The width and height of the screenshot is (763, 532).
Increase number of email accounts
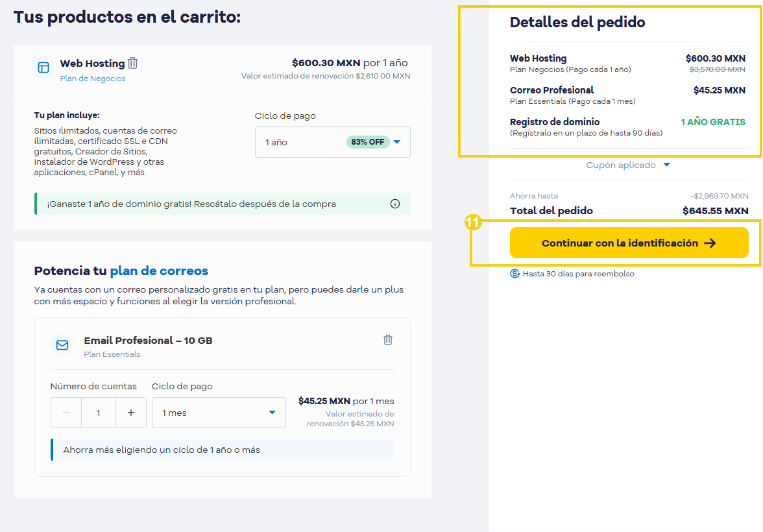pos(131,413)
